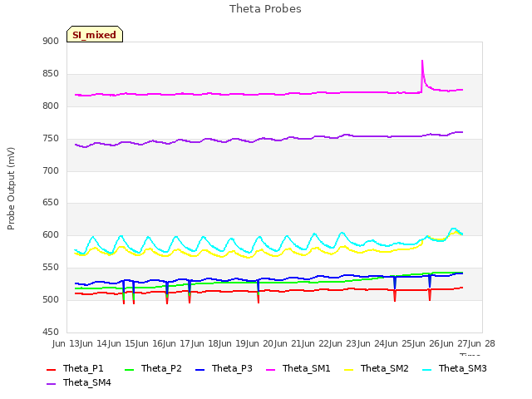
Task: Click the Jun 17 x-axis date label
Action: tap(178, 343)
